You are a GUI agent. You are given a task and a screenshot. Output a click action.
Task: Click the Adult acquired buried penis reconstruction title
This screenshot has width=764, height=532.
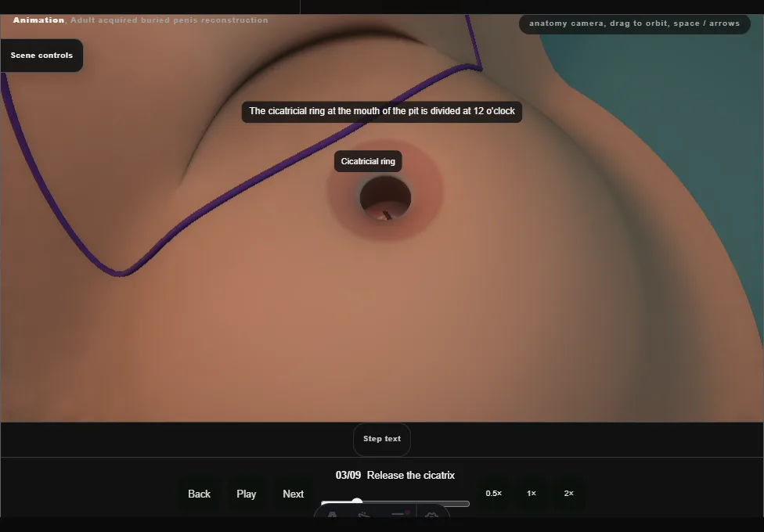tap(169, 20)
